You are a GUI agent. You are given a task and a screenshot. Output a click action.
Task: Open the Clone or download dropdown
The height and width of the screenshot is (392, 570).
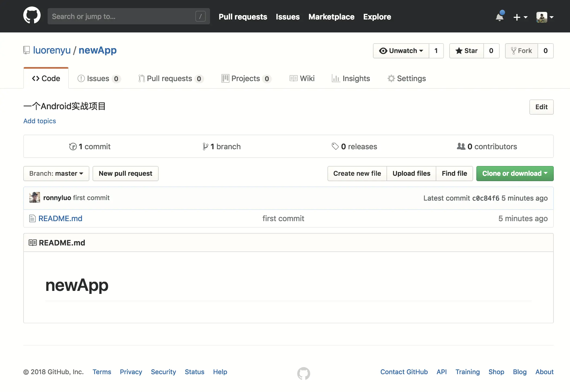[x=515, y=174]
